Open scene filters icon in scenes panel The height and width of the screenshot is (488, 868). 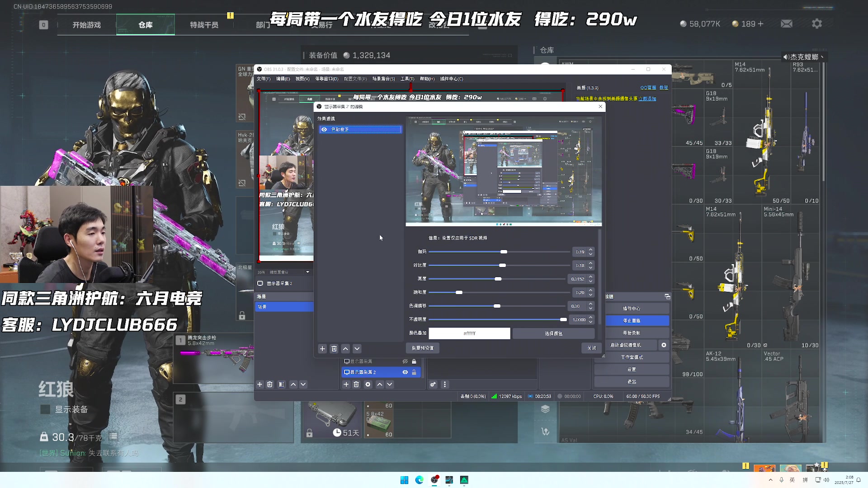point(282,385)
